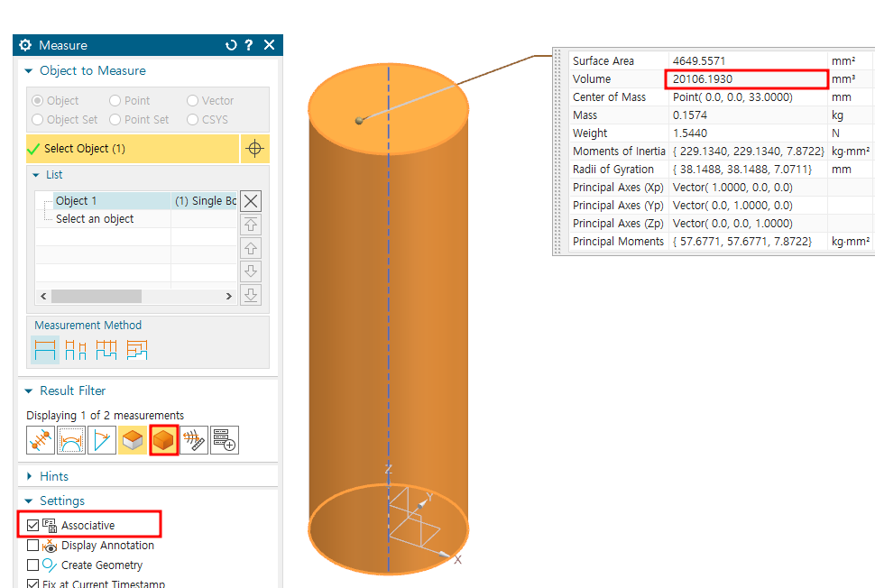Click the add-to-list result filter icon

click(225, 440)
